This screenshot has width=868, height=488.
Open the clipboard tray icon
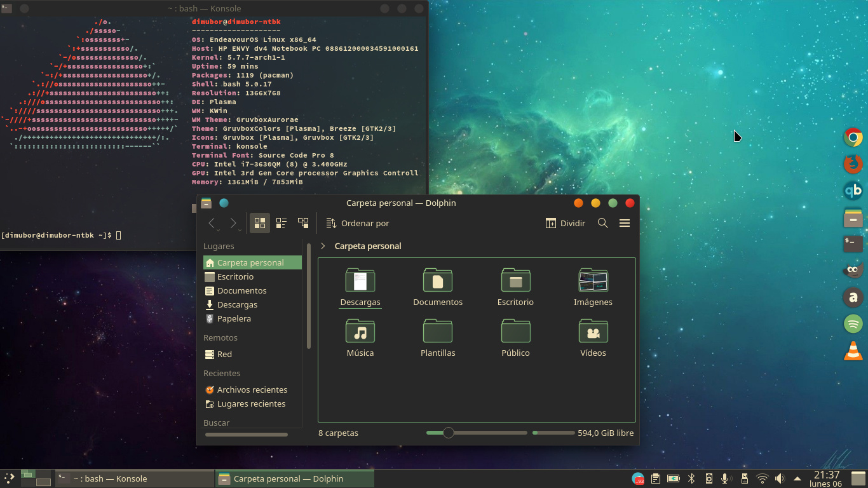pyautogui.click(x=656, y=478)
